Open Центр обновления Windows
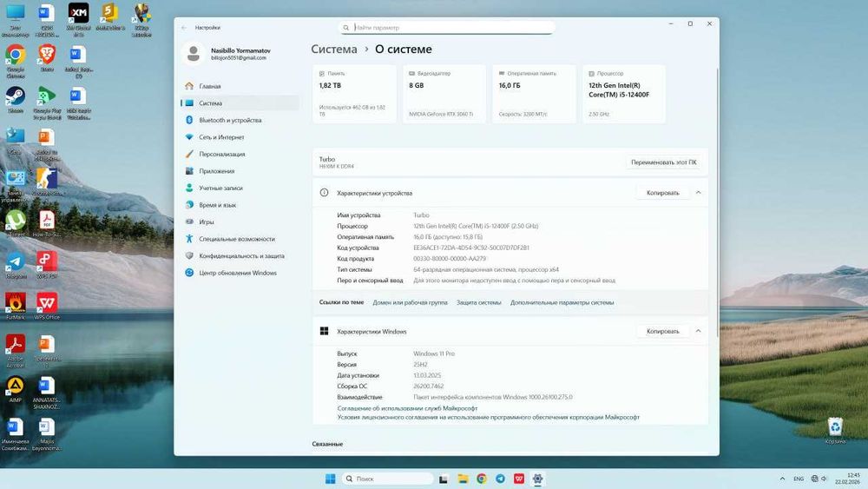The image size is (868, 489). click(239, 273)
